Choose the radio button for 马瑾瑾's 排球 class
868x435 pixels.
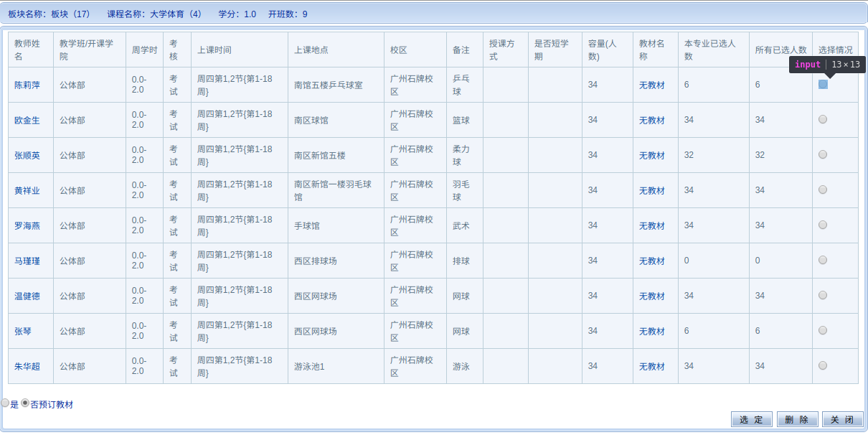click(x=823, y=260)
